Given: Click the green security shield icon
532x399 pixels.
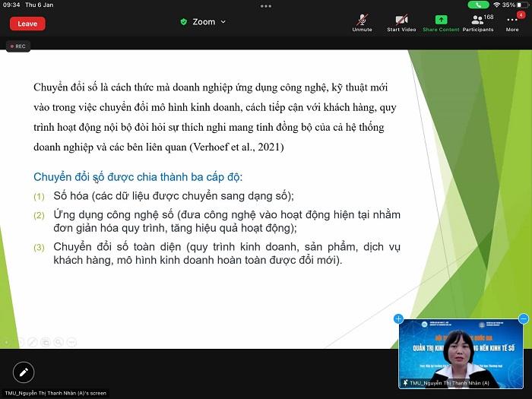Looking at the screenshot, I should (184, 22).
